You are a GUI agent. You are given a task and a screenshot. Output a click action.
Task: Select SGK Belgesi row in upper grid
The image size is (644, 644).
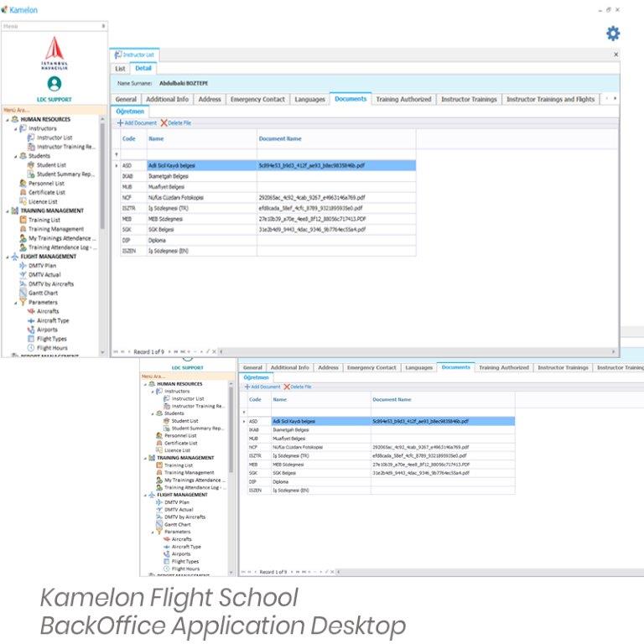(267, 230)
